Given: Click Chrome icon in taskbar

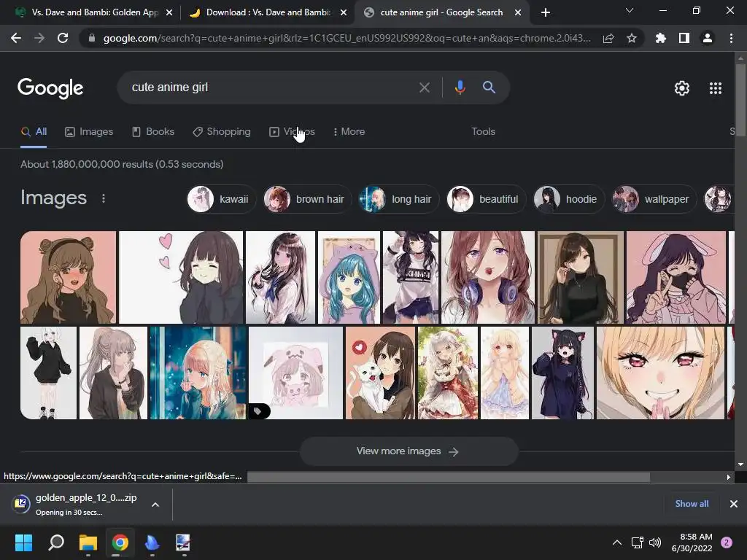Looking at the screenshot, I should (x=120, y=542).
